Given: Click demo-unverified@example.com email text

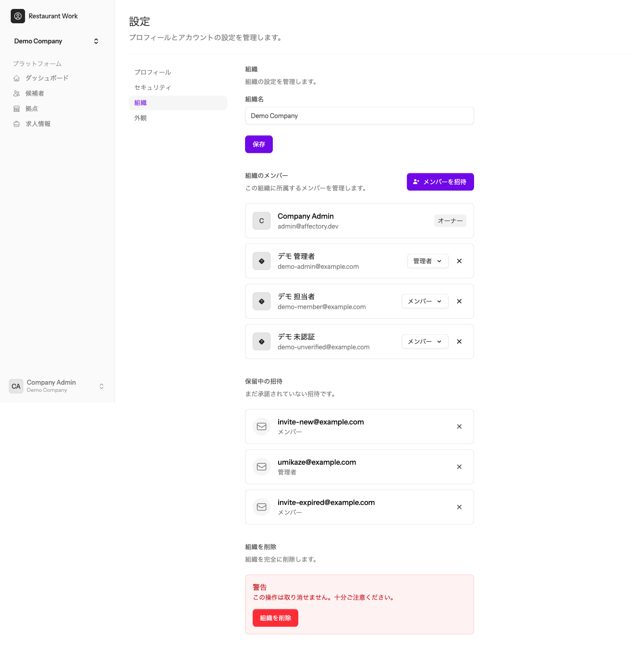Looking at the screenshot, I should pos(324,347).
